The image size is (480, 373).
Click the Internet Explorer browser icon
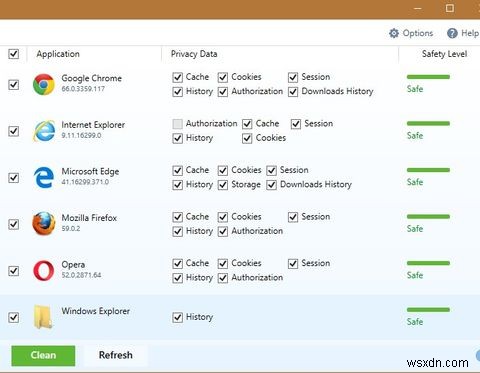[44, 131]
